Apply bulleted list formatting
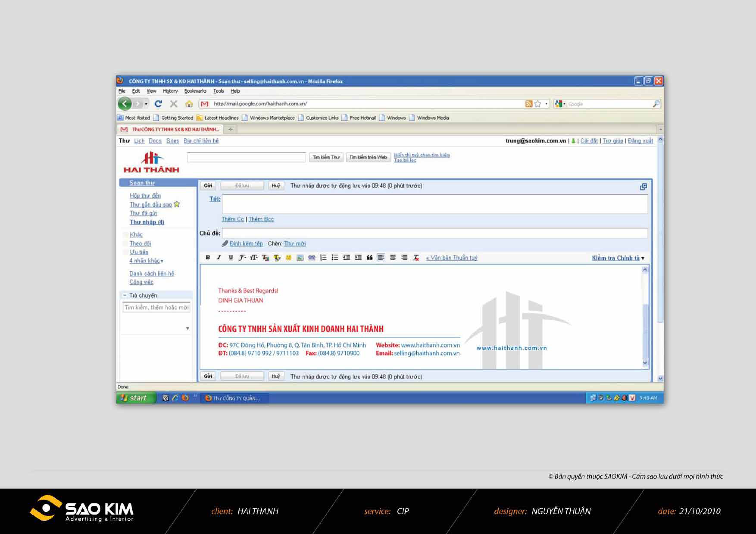Image resolution: width=756 pixels, height=534 pixels. [x=335, y=258]
